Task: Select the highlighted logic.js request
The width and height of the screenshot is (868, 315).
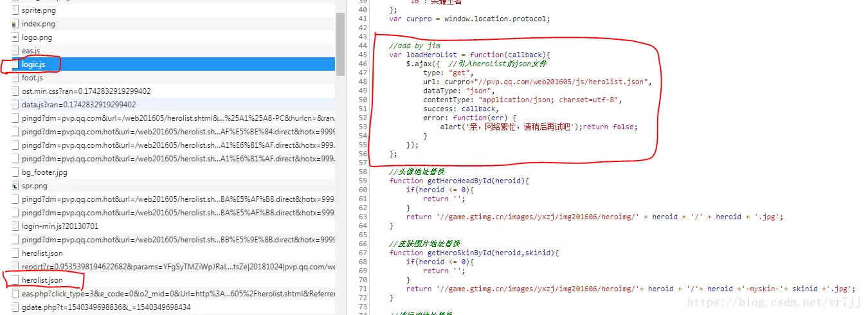Action: tap(33, 64)
